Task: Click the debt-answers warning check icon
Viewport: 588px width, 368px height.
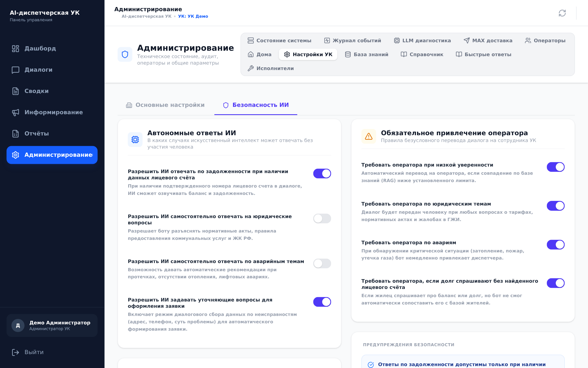Action: tap(371, 365)
